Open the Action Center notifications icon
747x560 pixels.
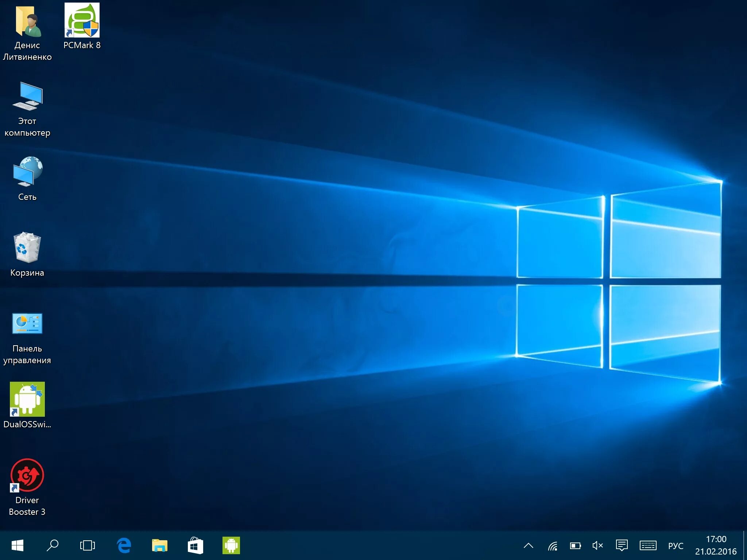click(622, 546)
